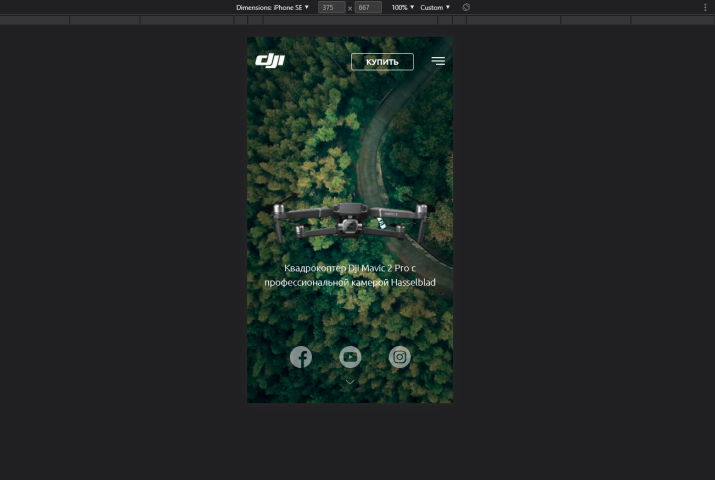Image resolution: width=715 pixels, height=480 pixels.
Task: Open the Custom throttling dropdown
Action: click(435, 7)
